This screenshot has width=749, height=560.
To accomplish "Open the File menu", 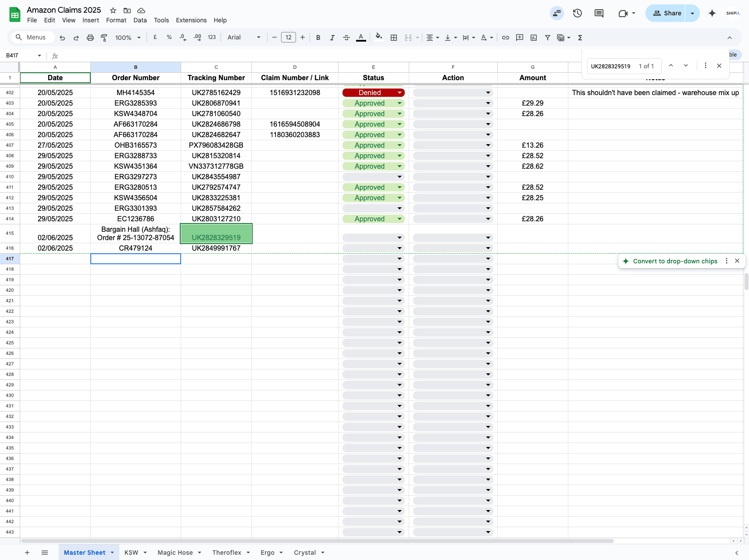I will 32,20.
